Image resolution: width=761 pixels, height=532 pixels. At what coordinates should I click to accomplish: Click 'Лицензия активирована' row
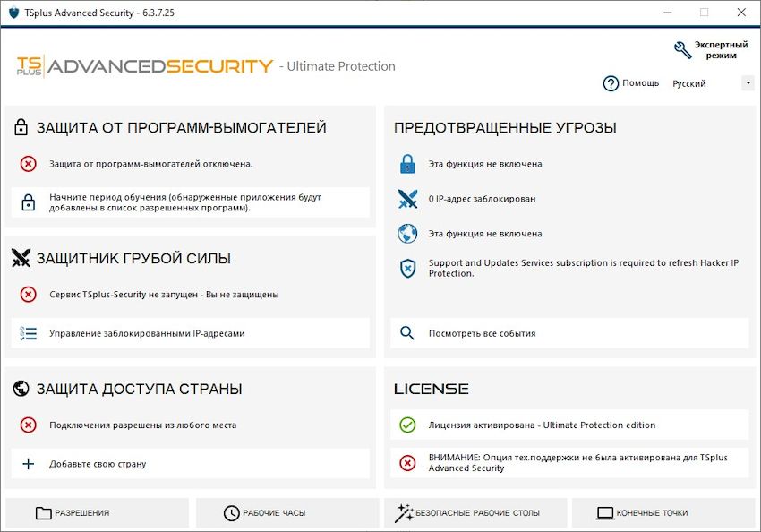point(569,425)
